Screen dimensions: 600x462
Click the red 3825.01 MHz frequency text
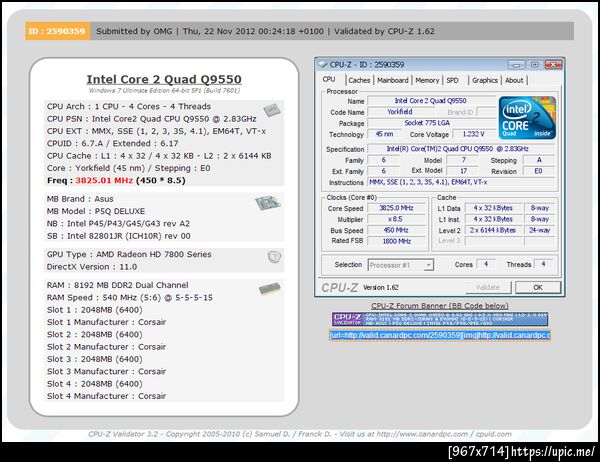[x=104, y=180]
